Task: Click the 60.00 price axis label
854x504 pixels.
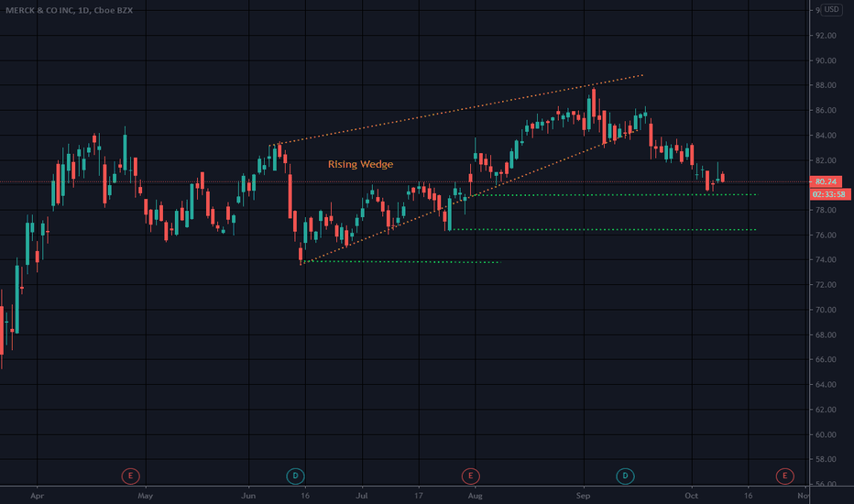Action: (825, 434)
